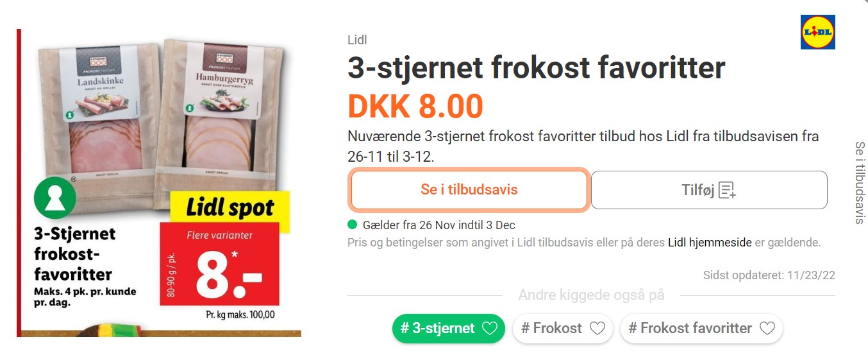The width and height of the screenshot is (868, 362).
Task: Click the Lidl store name above title
Action: [357, 40]
